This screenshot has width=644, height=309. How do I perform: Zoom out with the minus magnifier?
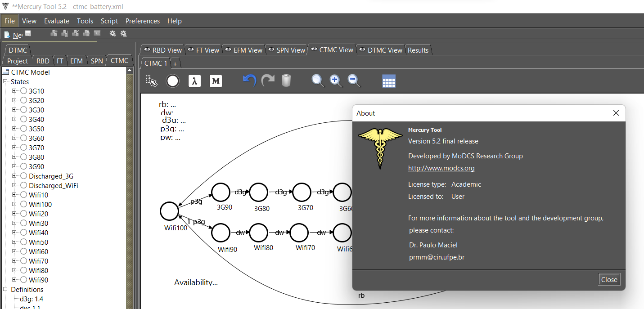pos(354,81)
